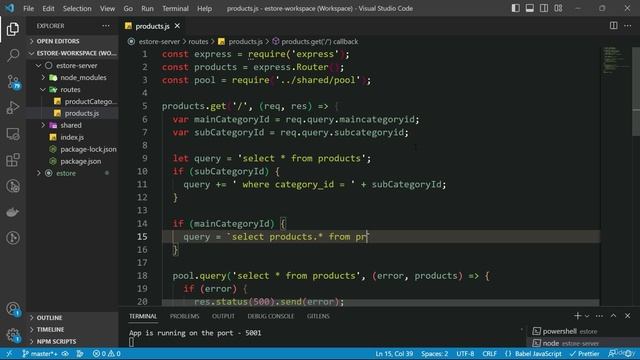Open the Selection menu

coord(77,8)
